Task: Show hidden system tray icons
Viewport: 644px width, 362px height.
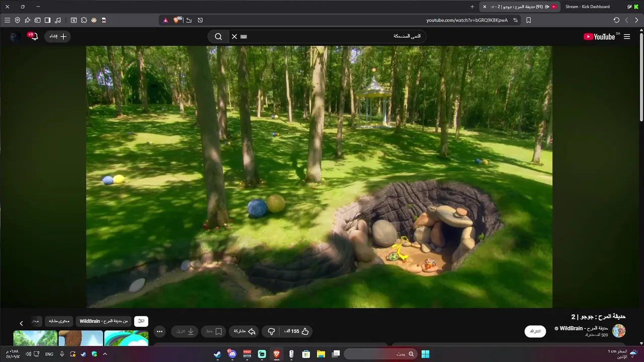Action: (105, 354)
